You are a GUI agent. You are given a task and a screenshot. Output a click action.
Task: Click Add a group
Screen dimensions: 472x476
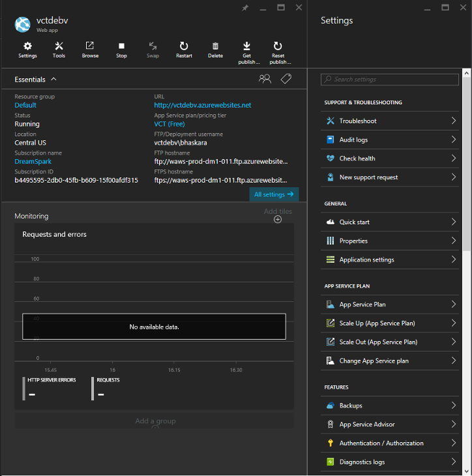(155, 421)
